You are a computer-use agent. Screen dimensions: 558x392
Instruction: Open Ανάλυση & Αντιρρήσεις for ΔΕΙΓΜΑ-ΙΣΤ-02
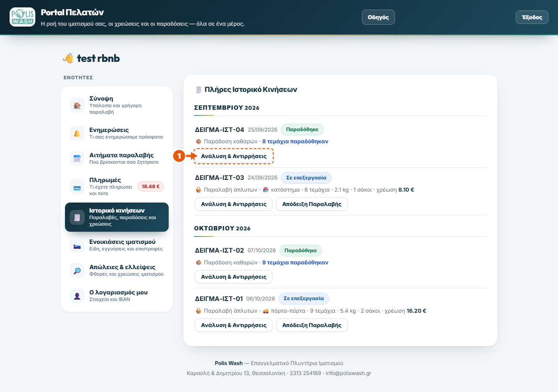[234, 277]
